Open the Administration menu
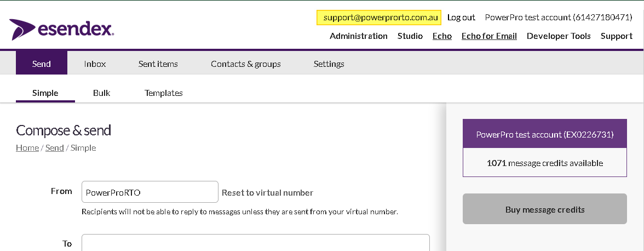 (x=359, y=36)
